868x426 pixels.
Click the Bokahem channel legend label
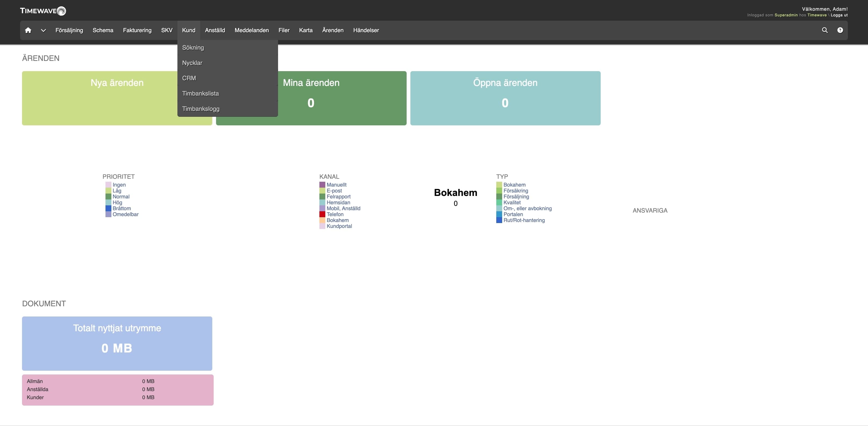tap(338, 220)
